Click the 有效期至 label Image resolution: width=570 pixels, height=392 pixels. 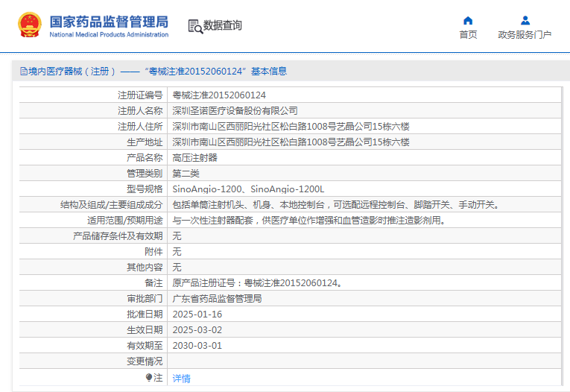(145, 346)
